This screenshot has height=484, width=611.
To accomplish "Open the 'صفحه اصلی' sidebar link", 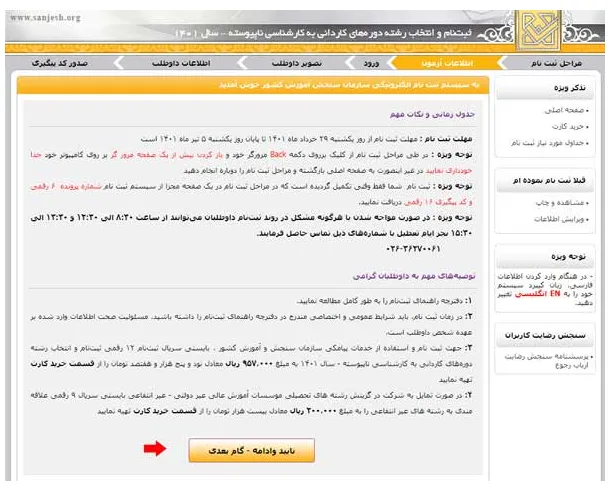I will coord(566,111).
